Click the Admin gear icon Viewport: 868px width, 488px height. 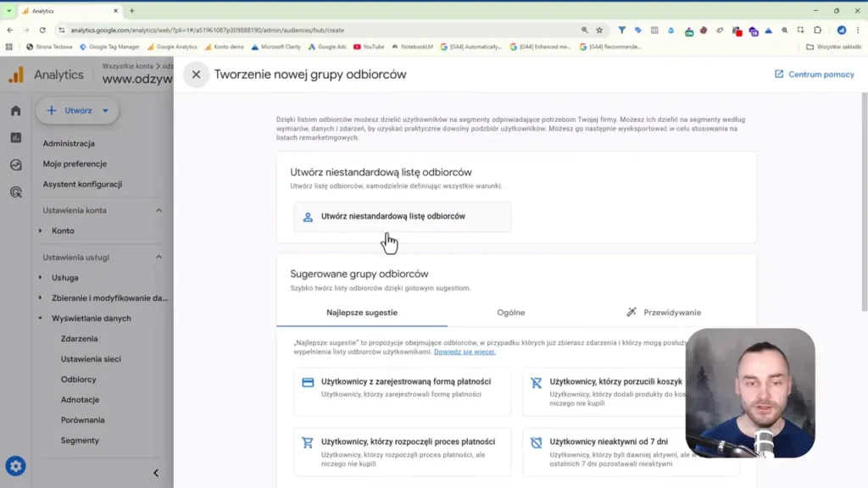point(15,467)
